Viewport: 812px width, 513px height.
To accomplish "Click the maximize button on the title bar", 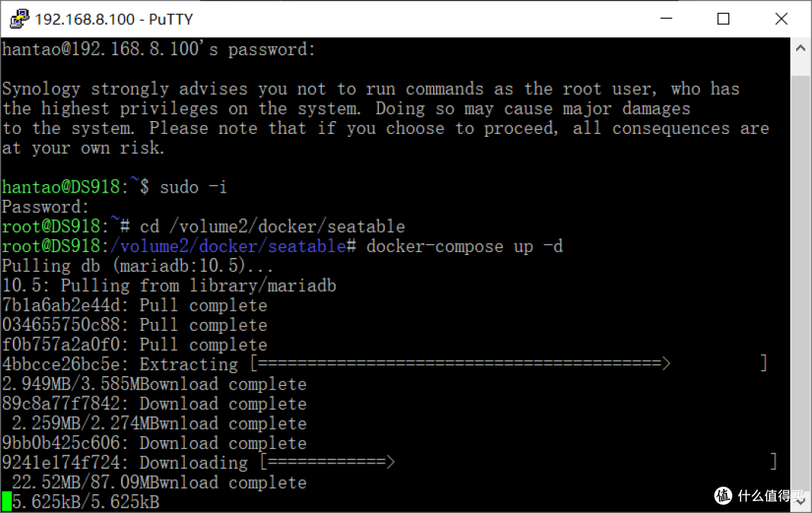I will (723, 18).
